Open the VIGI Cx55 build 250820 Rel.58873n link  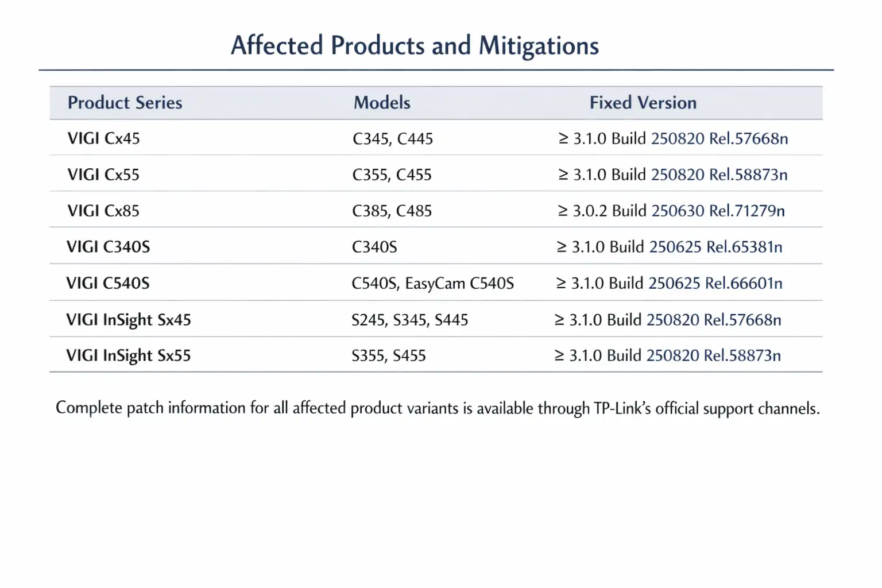719,175
